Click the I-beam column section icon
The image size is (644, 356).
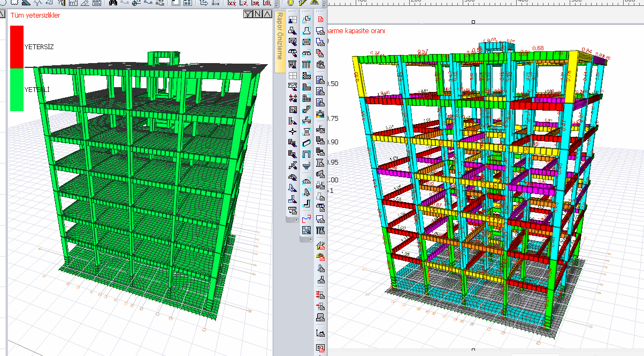coord(306,131)
